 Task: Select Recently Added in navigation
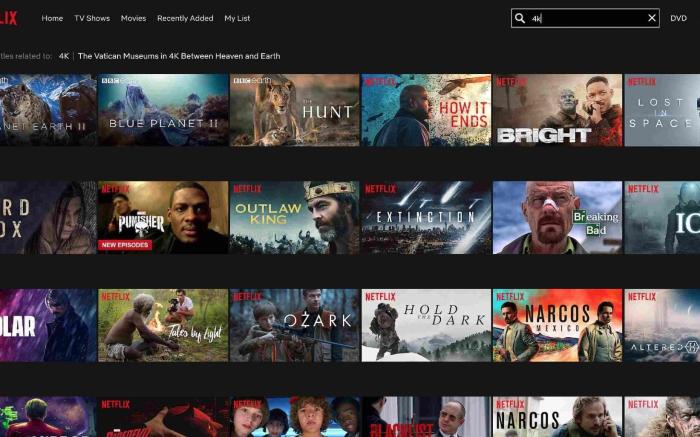click(185, 18)
